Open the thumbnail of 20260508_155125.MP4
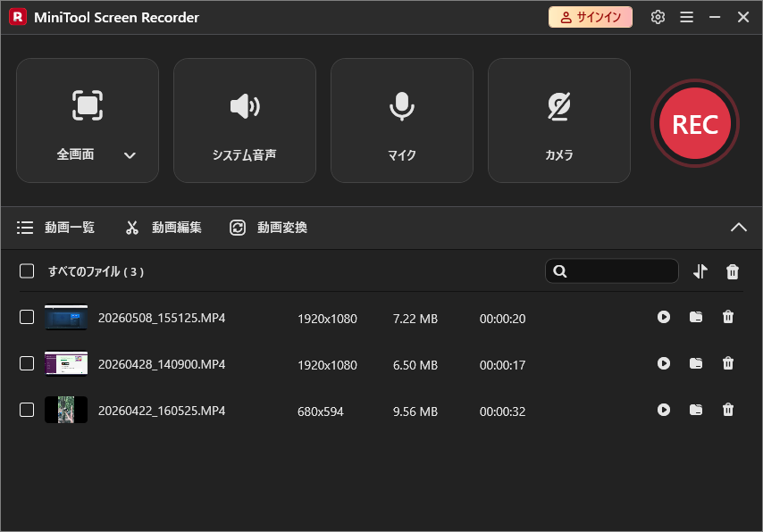This screenshot has width=763, height=532. (x=66, y=317)
